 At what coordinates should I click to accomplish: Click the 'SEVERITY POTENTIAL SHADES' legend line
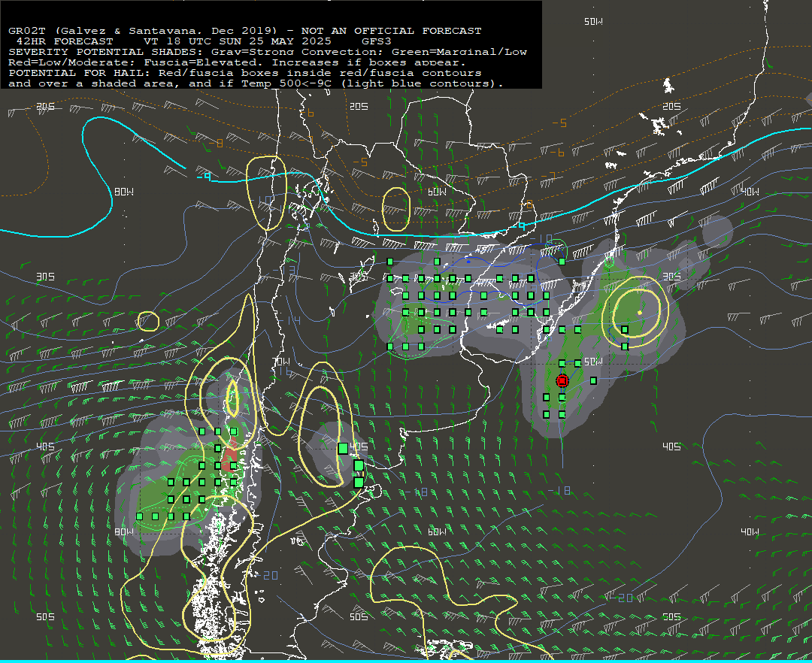(268, 52)
